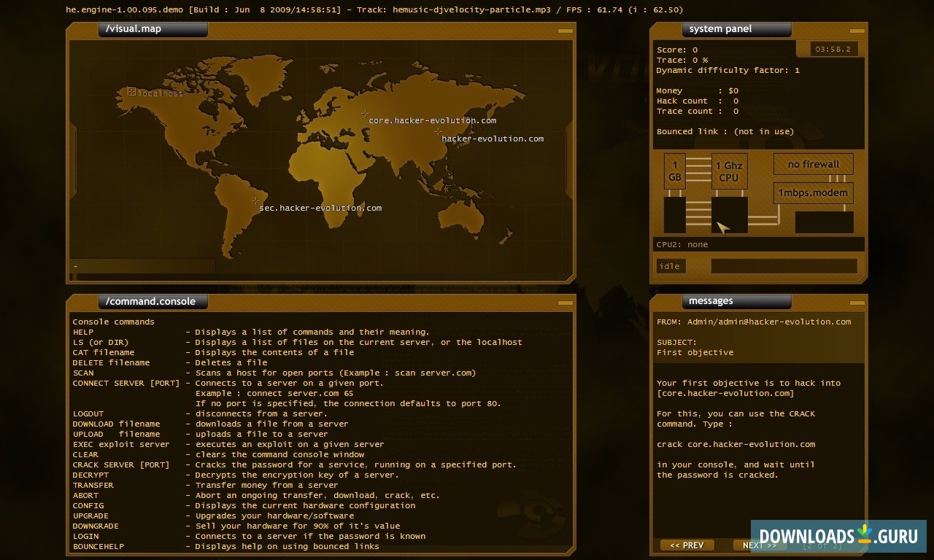
Task: Minimize the /visual.map panel with its yellow bar
Action: pos(566,31)
